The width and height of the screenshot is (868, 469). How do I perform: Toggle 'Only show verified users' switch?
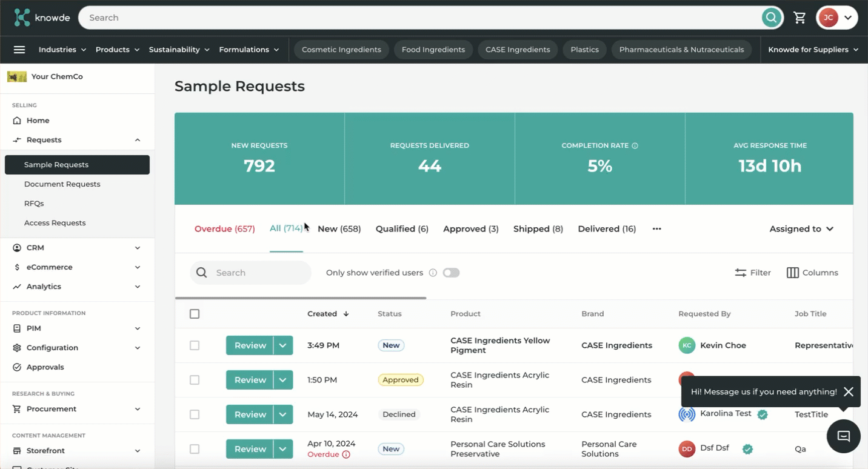(451, 273)
